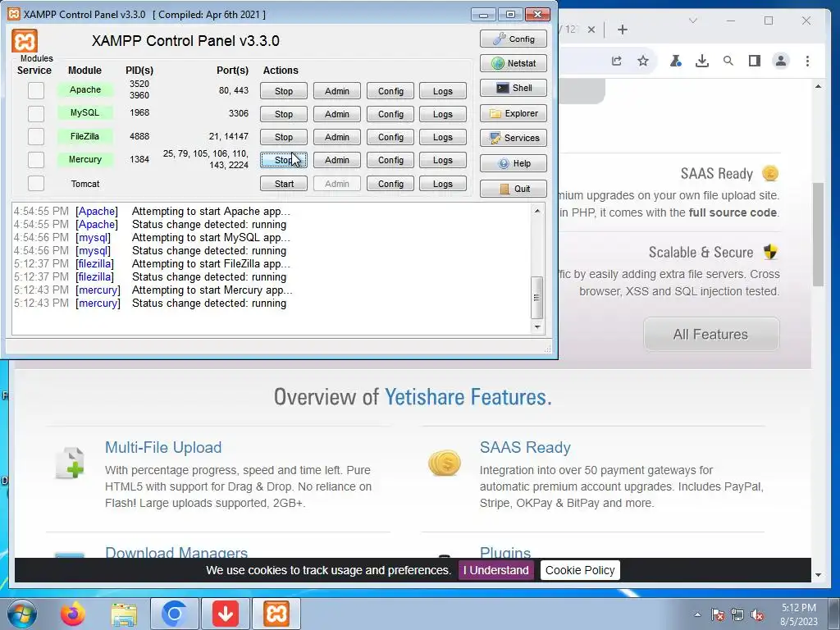Screen dimensions: 840x630
Task: Toggle Mercury service checkbox
Action: 36,160
